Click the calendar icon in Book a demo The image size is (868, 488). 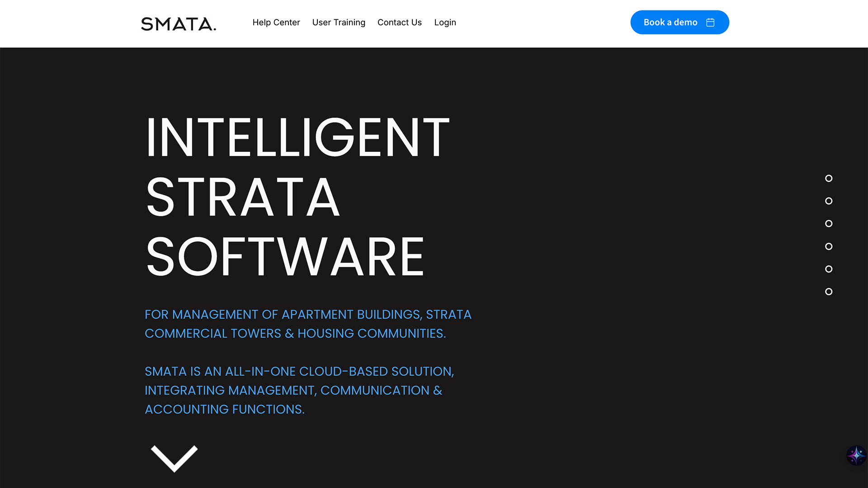pyautogui.click(x=710, y=22)
